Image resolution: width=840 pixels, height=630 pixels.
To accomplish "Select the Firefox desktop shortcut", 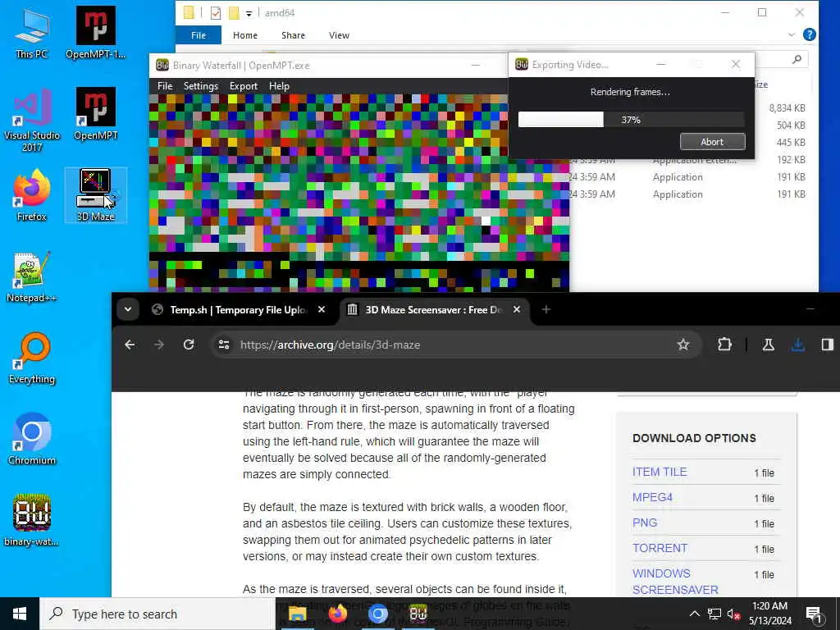I will click(32, 195).
